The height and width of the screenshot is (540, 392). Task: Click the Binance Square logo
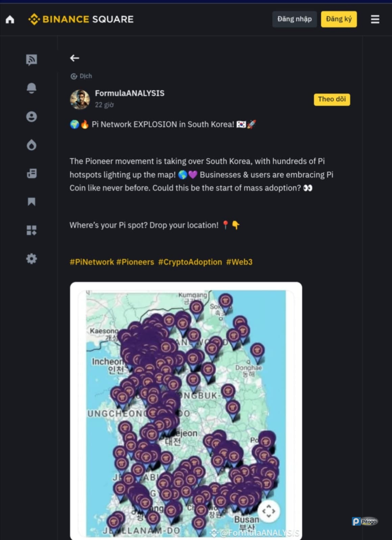coord(81,19)
